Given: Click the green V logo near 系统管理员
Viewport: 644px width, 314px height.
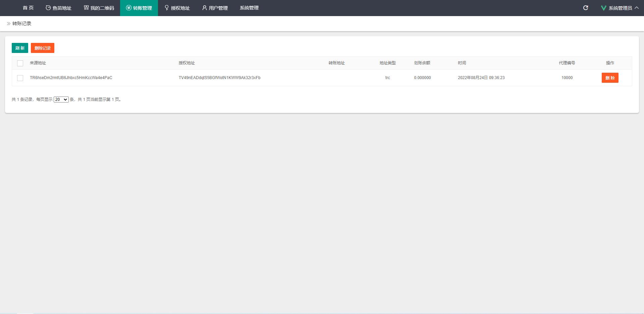Looking at the screenshot, I should point(603,8).
